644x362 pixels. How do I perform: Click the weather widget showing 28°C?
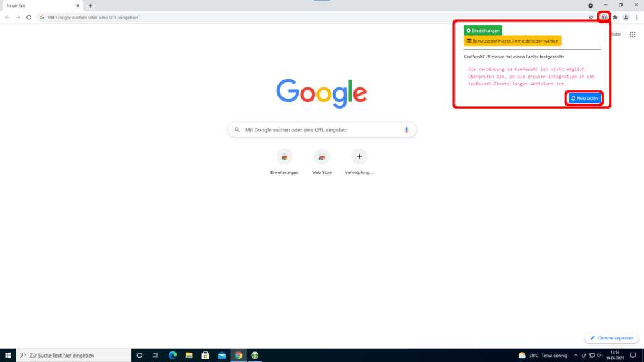[x=543, y=356]
